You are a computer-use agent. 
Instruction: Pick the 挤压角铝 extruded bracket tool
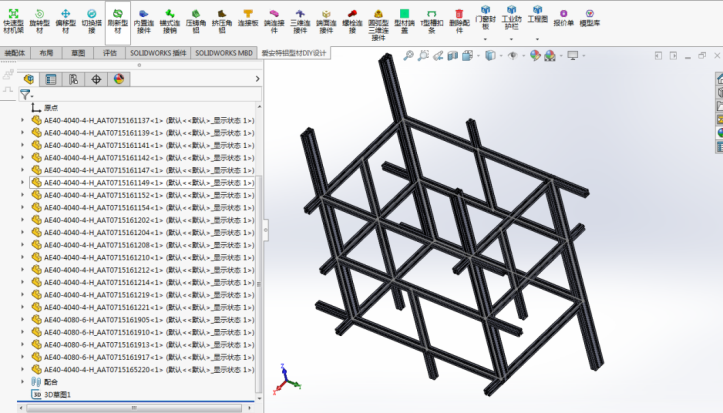[x=222, y=21]
